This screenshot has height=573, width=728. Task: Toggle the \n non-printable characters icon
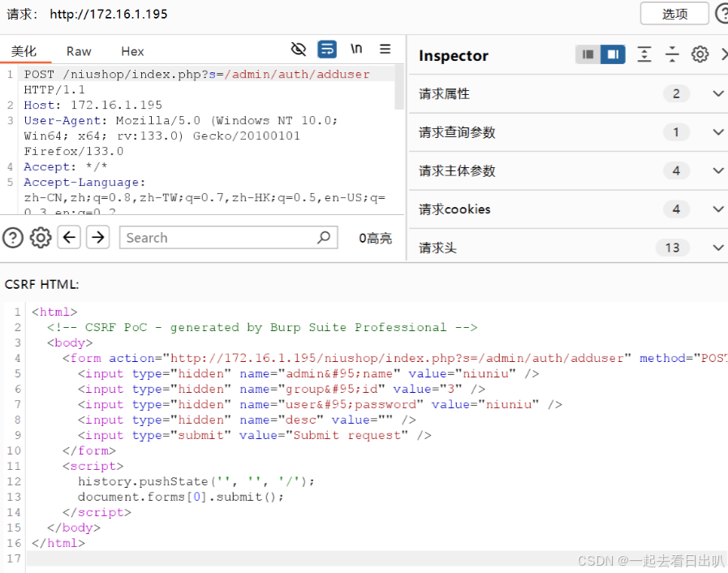[356, 49]
